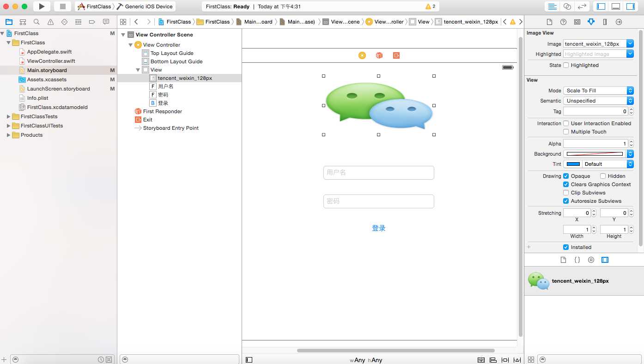Screen dimensions: 644x364
Task: Open the Find navigator magnifier
Action: 36,22
